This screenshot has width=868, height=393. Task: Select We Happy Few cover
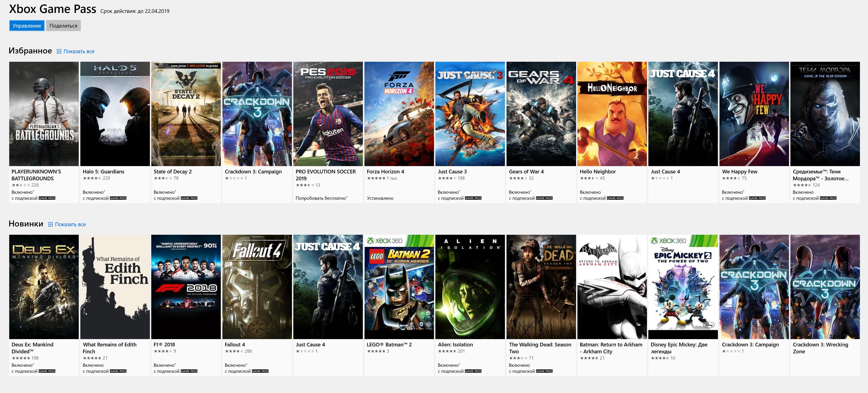click(x=754, y=114)
